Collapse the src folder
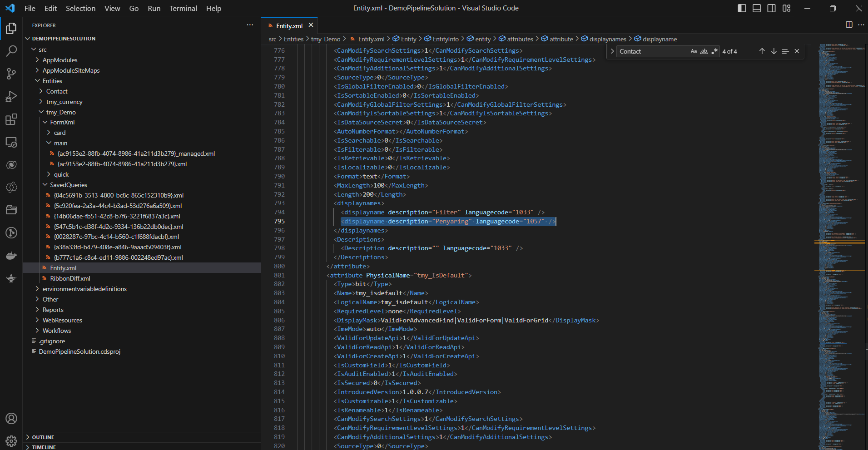 34,49
